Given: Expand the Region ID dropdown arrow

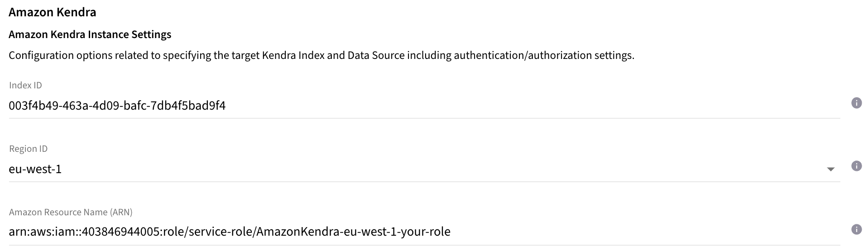Looking at the screenshot, I should [830, 170].
